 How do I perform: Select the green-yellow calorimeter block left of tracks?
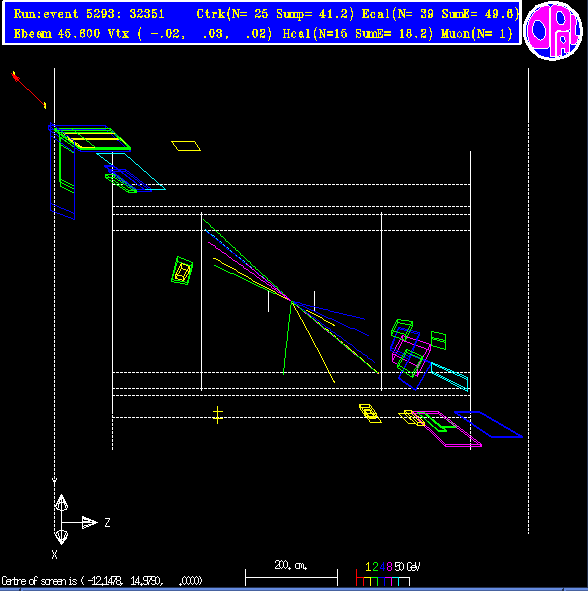(x=182, y=271)
